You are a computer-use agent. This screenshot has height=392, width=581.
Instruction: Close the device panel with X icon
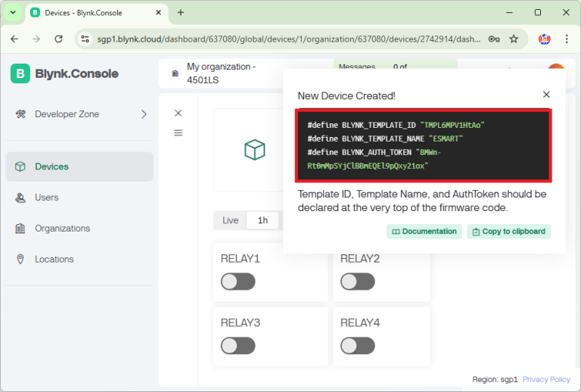pos(178,113)
